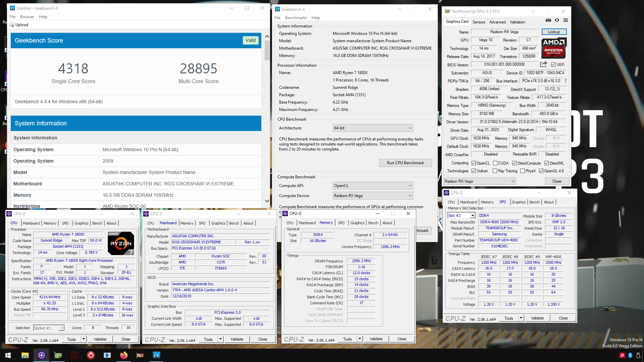Click the BIOS Version field in GPU-Z
This screenshot has width=644, height=362.
coord(504,64)
